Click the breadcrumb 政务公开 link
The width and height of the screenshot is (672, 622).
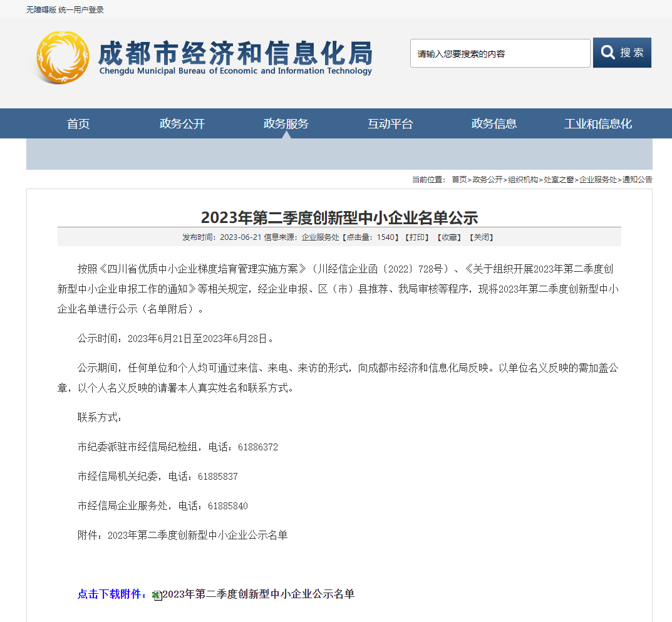point(487,180)
